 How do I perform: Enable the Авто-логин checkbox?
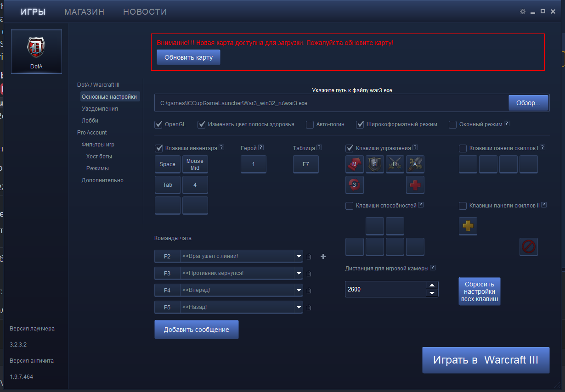click(310, 124)
